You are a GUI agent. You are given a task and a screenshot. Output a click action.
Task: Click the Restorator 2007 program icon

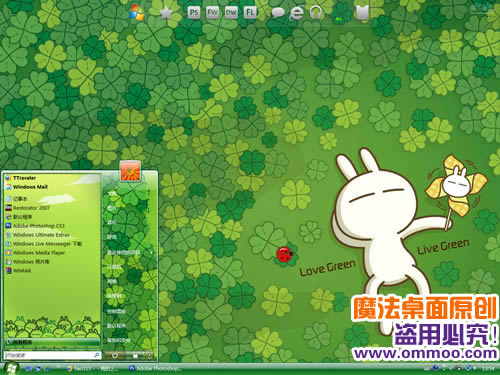8,208
